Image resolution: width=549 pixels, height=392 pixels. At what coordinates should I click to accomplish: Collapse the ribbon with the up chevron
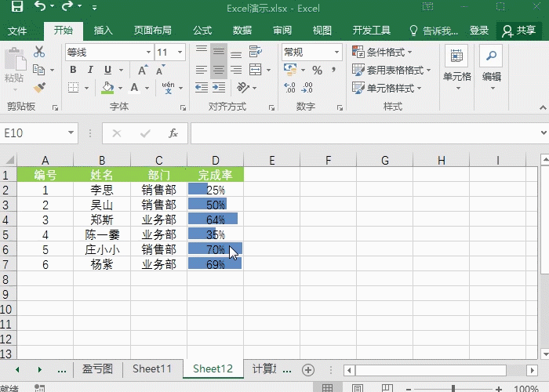(543, 107)
